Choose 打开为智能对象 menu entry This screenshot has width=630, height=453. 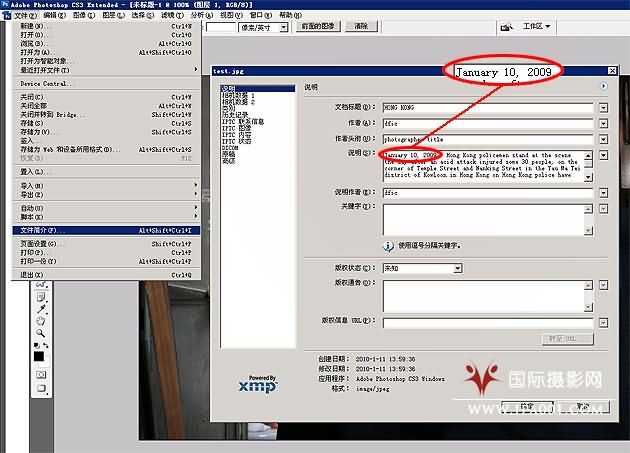tap(106, 61)
